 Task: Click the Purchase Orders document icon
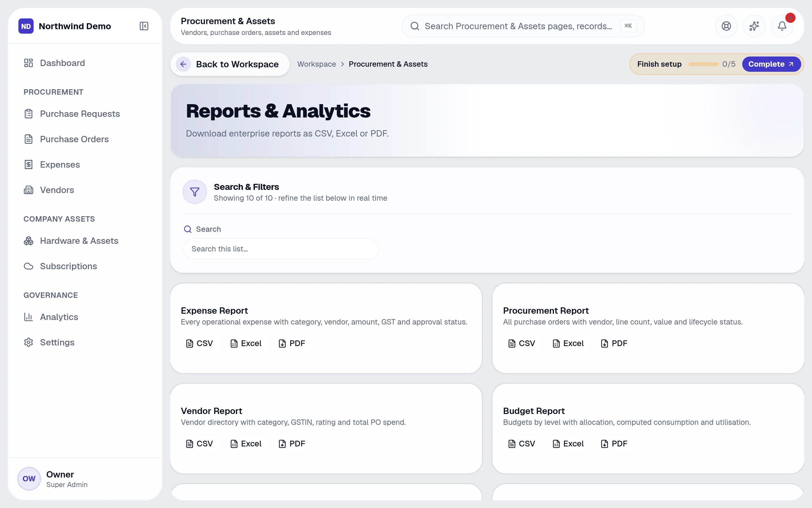29,139
